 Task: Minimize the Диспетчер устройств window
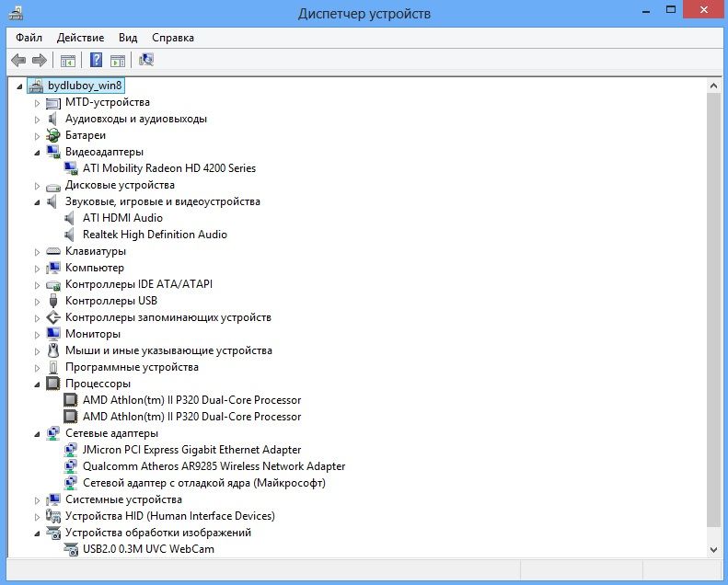646,10
